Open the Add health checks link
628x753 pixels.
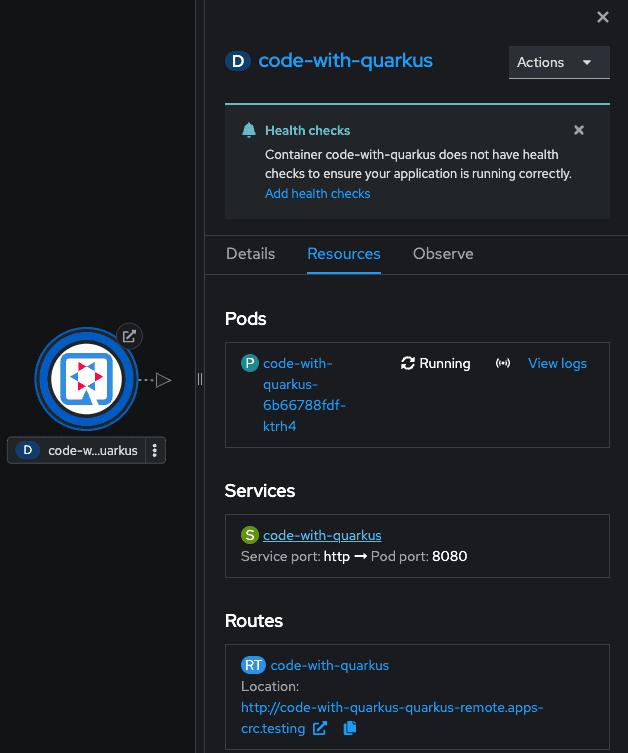coord(317,194)
